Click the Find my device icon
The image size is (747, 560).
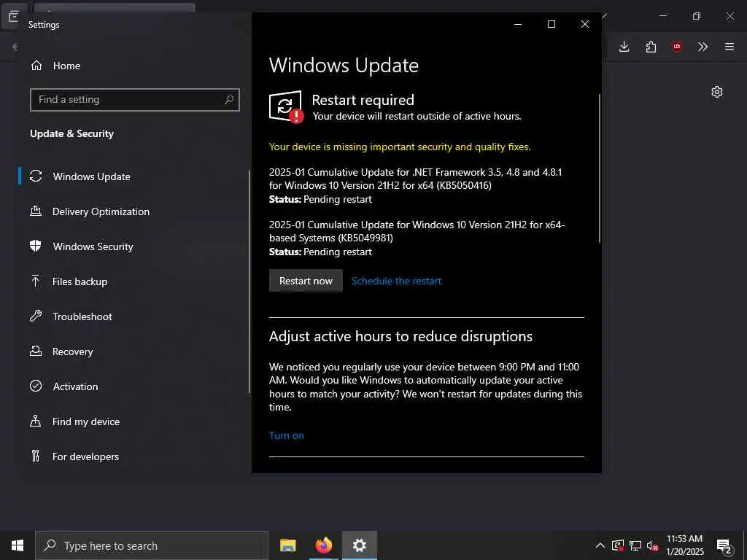point(35,421)
